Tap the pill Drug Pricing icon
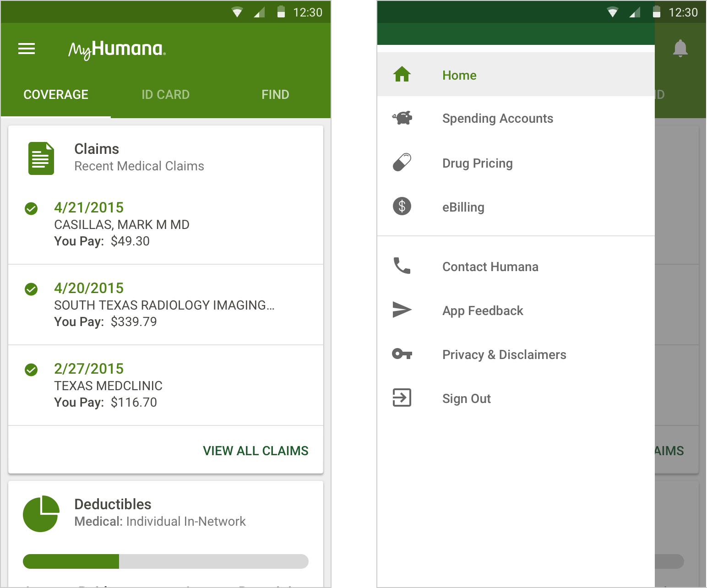 (x=402, y=162)
